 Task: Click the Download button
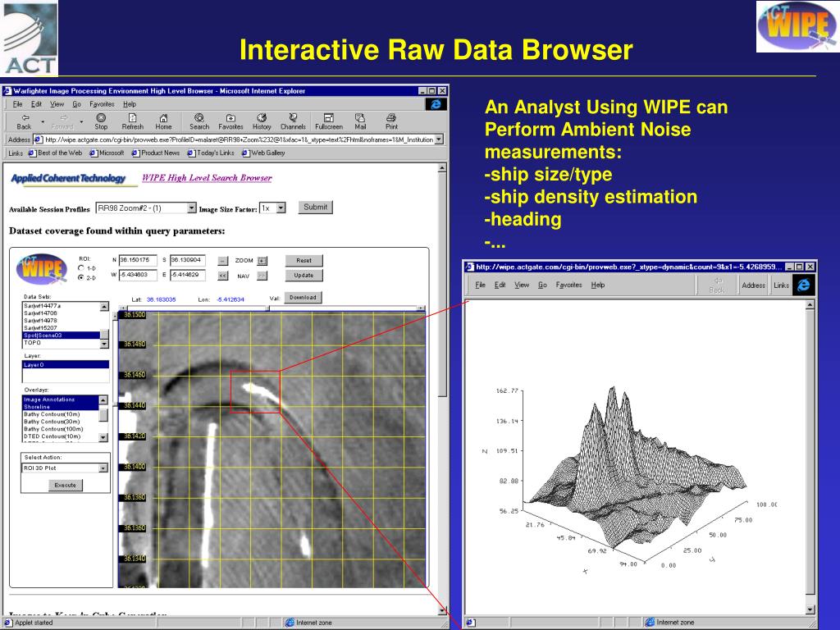[303, 297]
